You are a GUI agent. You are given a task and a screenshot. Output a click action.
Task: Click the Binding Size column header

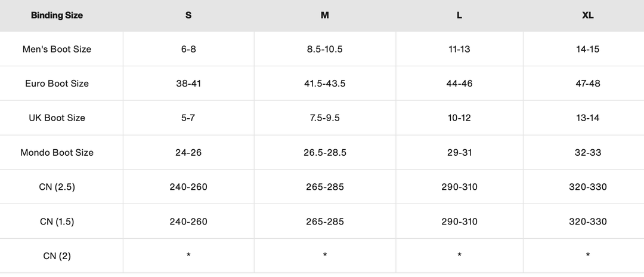tap(57, 16)
